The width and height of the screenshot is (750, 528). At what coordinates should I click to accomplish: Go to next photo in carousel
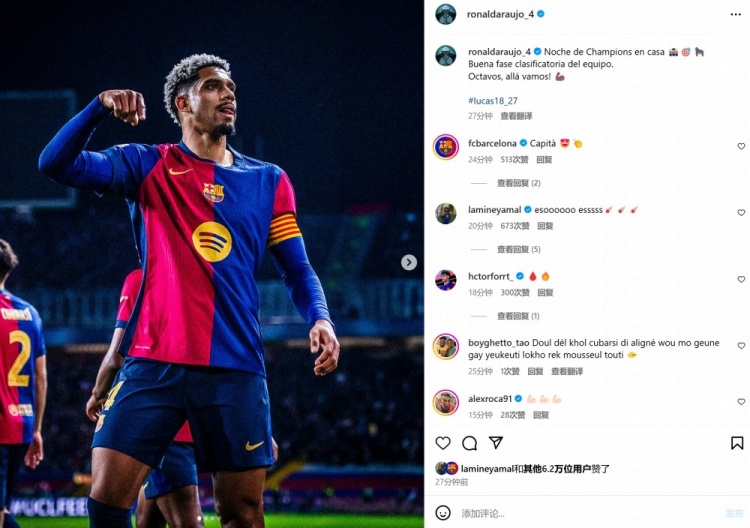pos(409,262)
